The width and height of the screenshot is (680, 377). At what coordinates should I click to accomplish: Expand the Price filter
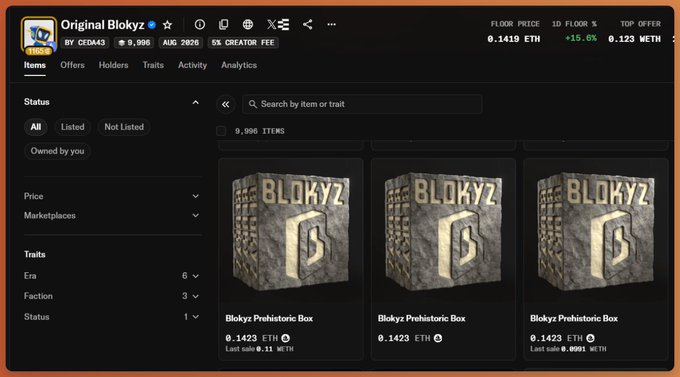[x=112, y=196]
